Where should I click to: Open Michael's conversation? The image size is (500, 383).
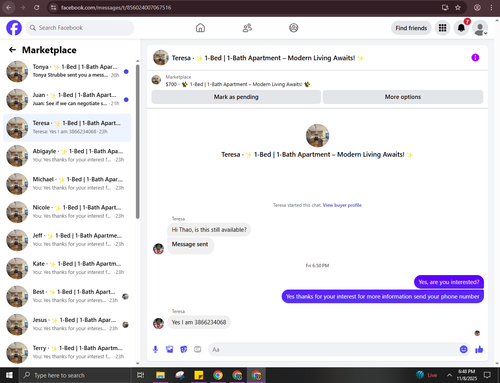(x=67, y=184)
